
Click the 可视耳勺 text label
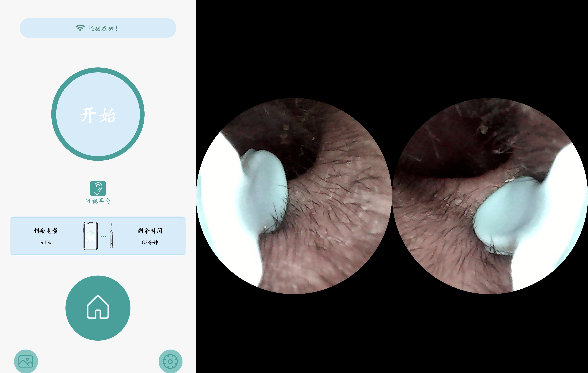point(98,201)
